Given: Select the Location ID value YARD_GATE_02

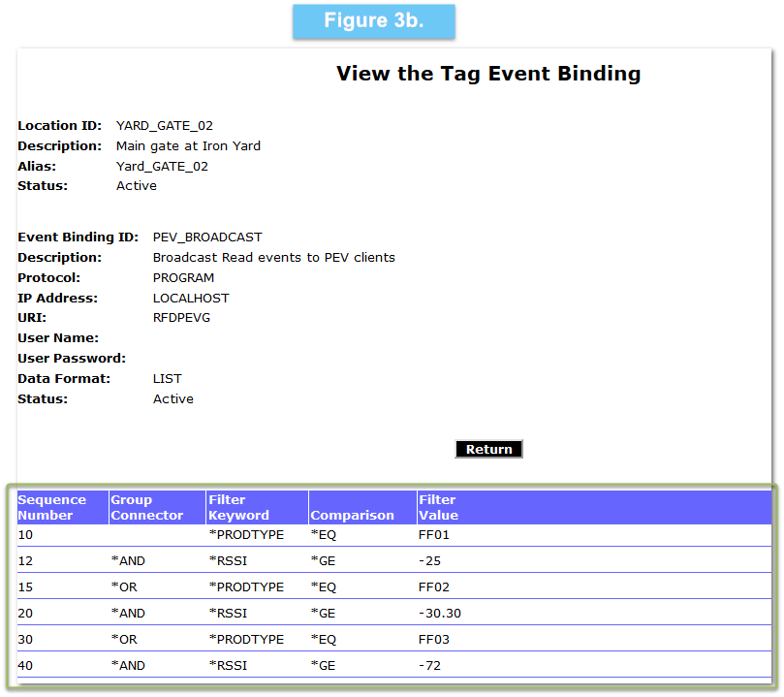Looking at the screenshot, I should tap(165, 125).
